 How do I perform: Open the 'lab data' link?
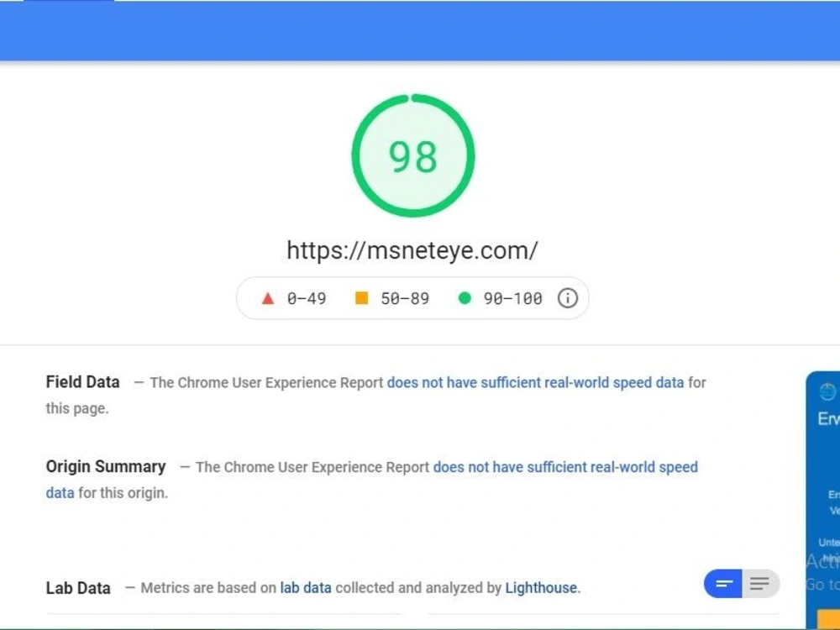tap(306, 588)
